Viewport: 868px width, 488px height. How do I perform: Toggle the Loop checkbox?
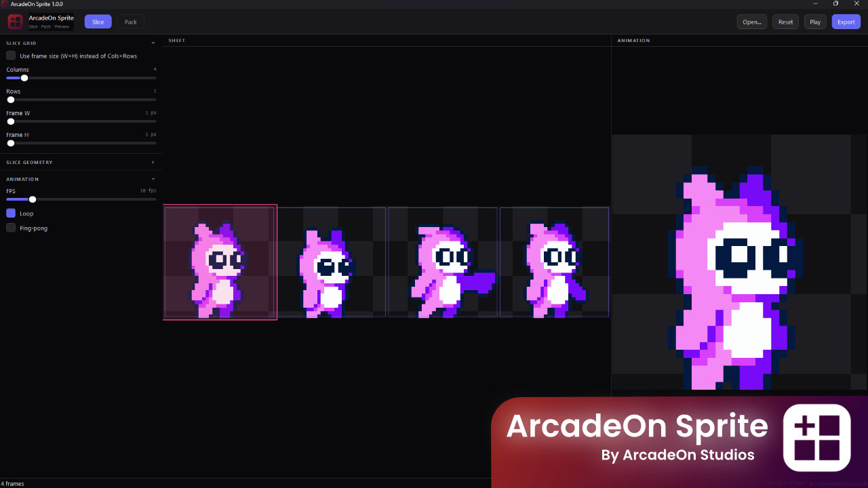[x=11, y=213]
